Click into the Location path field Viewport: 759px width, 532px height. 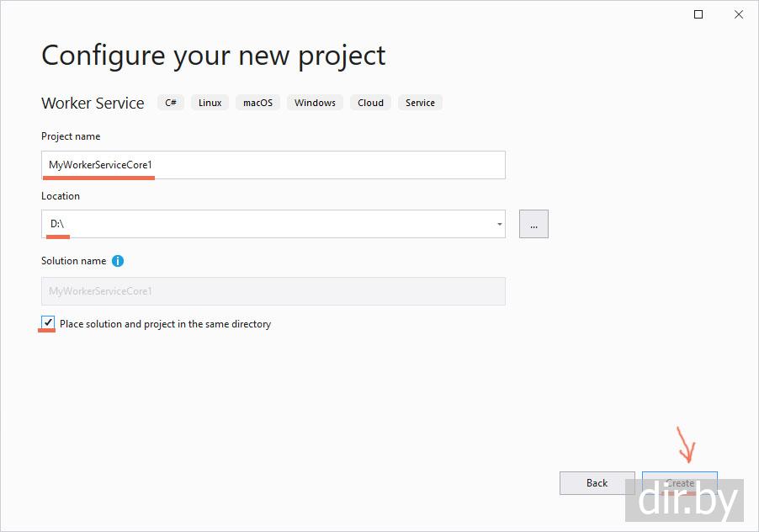pyautogui.click(x=269, y=224)
